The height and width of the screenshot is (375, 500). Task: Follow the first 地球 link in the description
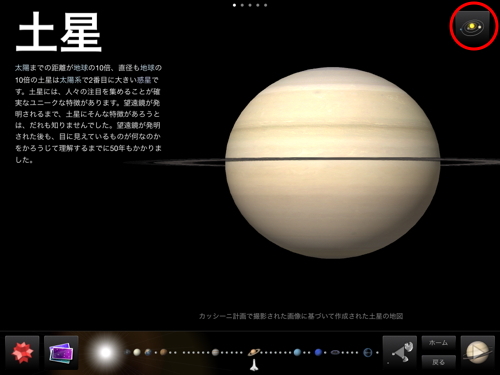coord(81,68)
